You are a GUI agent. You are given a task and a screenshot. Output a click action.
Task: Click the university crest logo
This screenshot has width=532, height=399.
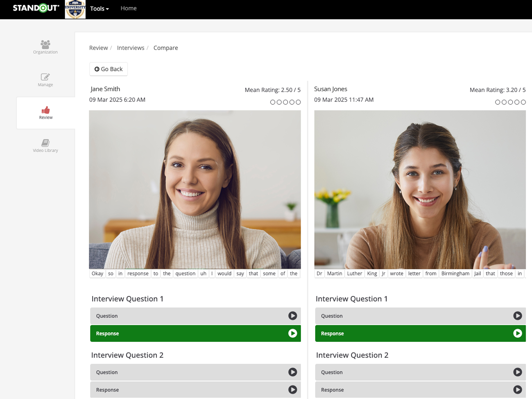tap(75, 9)
